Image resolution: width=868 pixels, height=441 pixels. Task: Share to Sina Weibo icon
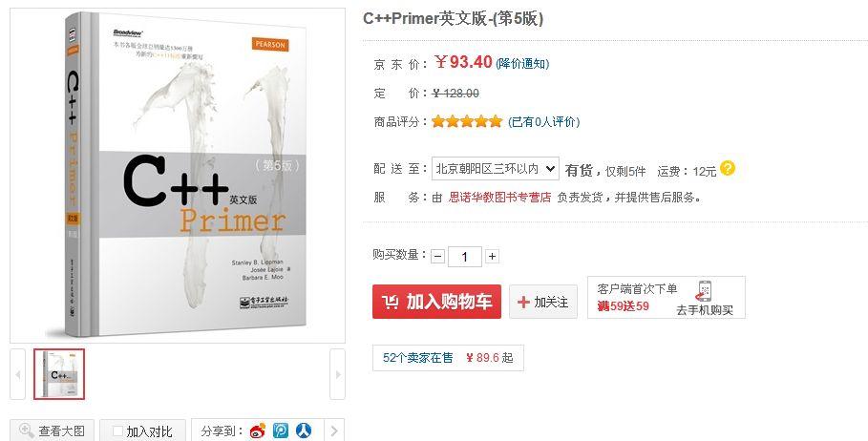[258, 431]
